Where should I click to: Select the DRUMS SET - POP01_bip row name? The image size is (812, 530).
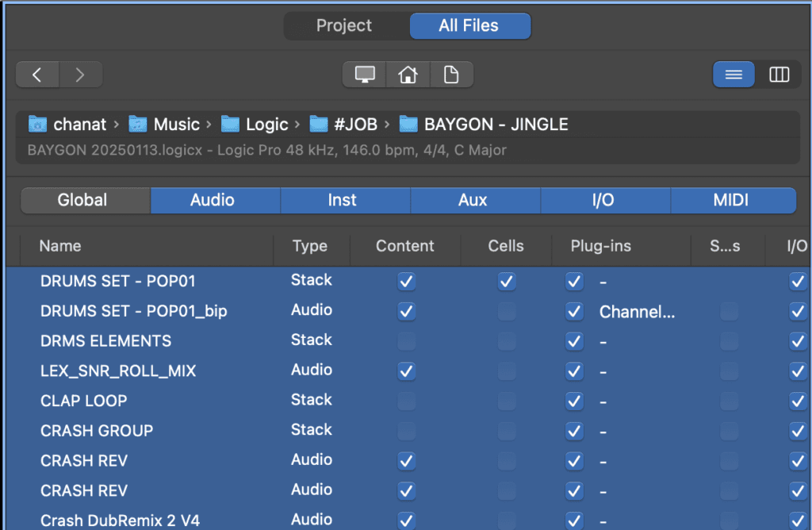click(133, 311)
